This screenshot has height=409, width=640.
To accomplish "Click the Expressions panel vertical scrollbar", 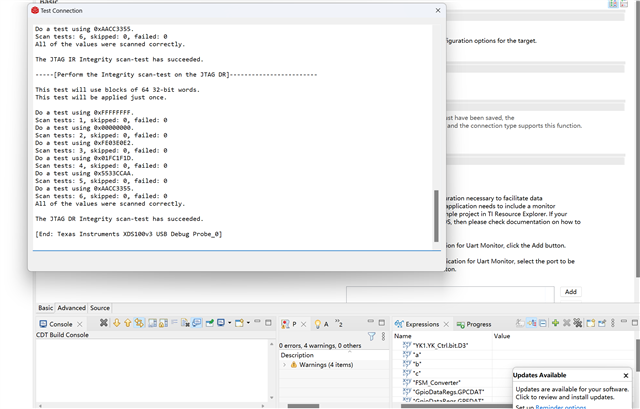I will coord(638,354).
